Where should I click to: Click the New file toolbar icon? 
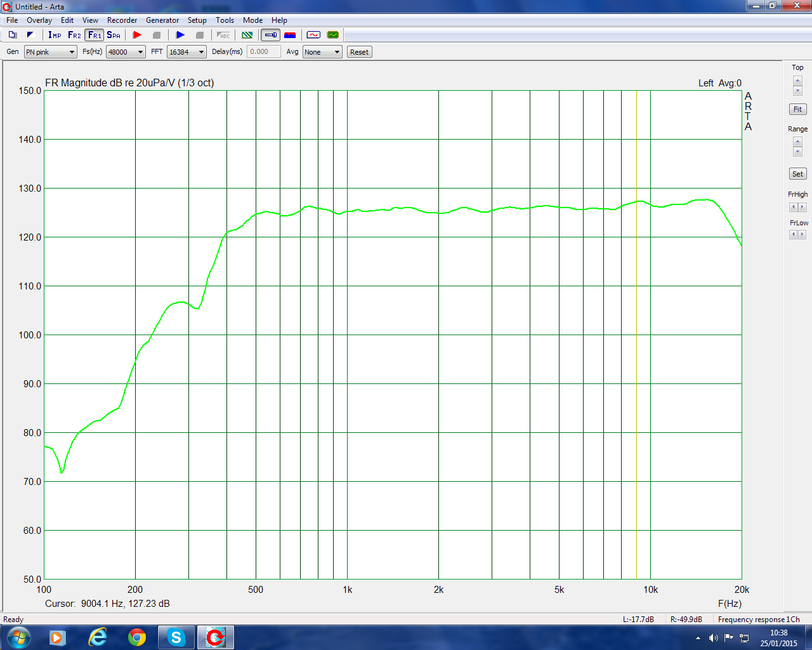tap(12, 35)
